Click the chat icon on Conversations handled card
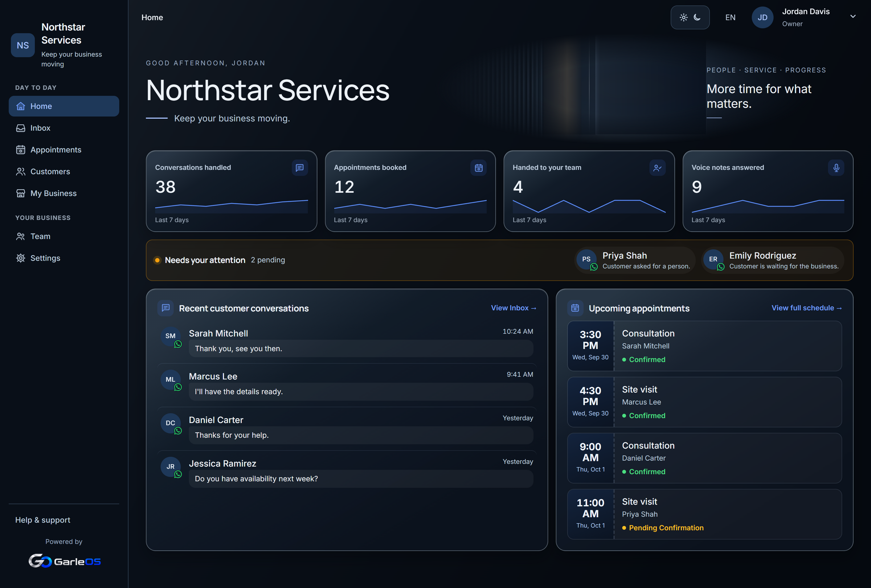Image resolution: width=871 pixels, height=588 pixels. pyautogui.click(x=299, y=168)
